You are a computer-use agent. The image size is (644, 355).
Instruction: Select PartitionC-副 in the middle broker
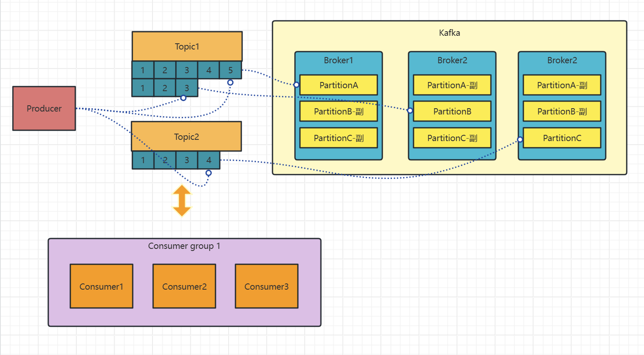452,138
